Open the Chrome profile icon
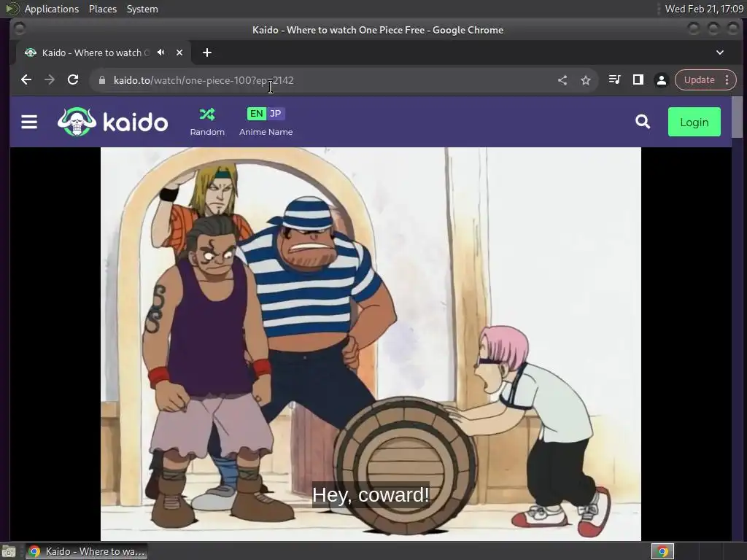747x560 pixels. pyautogui.click(x=661, y=80)
